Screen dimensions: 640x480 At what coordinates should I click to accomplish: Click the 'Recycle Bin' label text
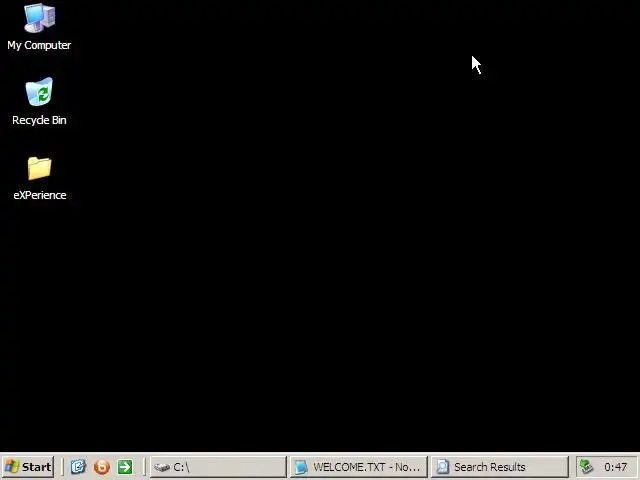(39, 120)
